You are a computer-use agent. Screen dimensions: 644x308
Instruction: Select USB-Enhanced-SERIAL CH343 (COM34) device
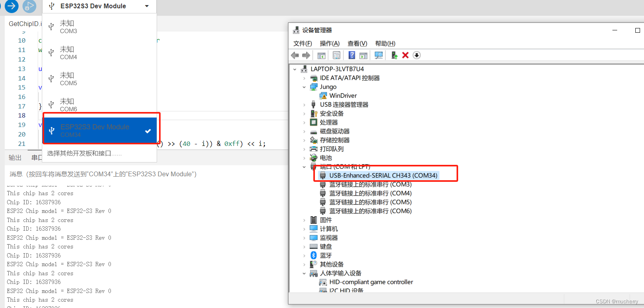coord(383,175)
